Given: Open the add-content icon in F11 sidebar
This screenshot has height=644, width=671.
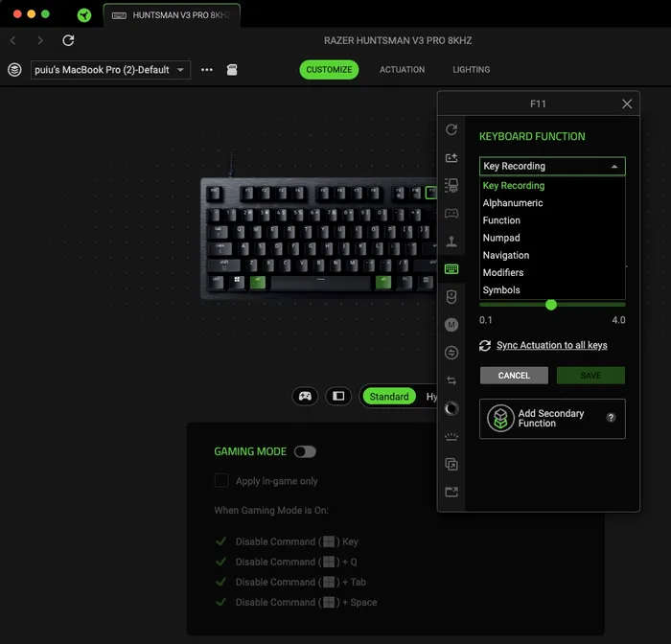Looking at the screenshot, I should [x=451, y=157].
